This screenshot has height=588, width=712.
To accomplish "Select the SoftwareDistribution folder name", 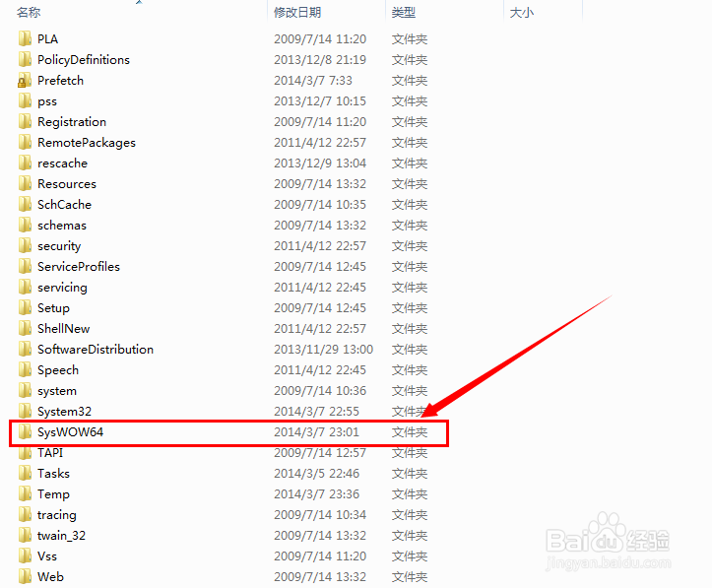I will point(96,350).
